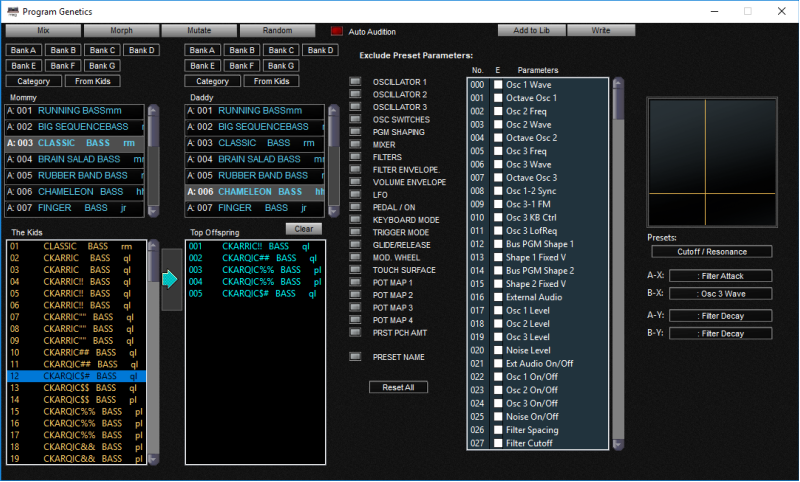Toggle the MOD. WHEEL exclude button
This screenshot has width=800, height=482.
click(355, 256)
